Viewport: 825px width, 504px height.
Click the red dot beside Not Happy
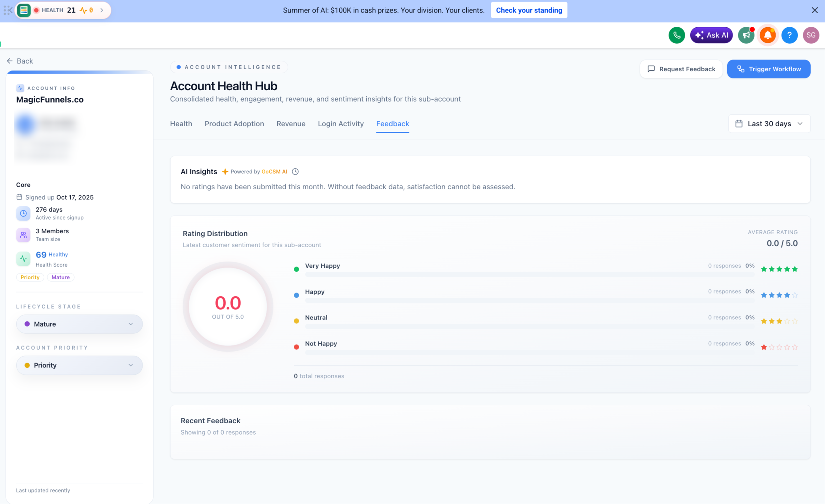click(296, 347)
